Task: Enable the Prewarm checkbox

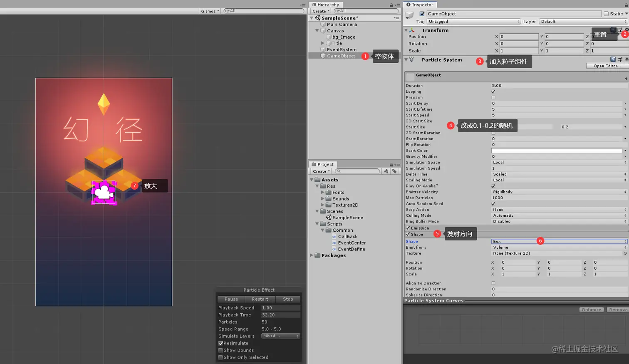Action: pos(493,97)
